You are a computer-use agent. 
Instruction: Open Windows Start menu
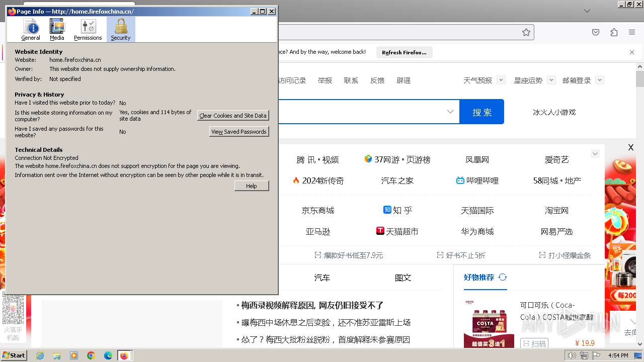coord(14,355)
